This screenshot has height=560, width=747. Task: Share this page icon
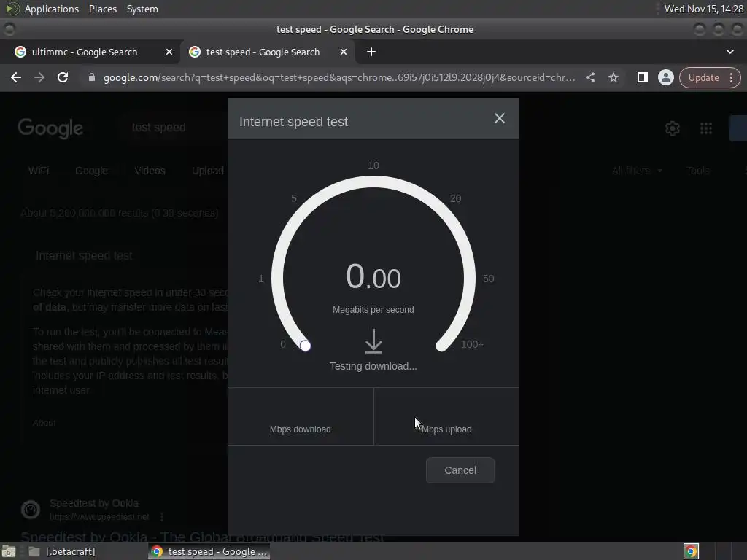[589, 77]
